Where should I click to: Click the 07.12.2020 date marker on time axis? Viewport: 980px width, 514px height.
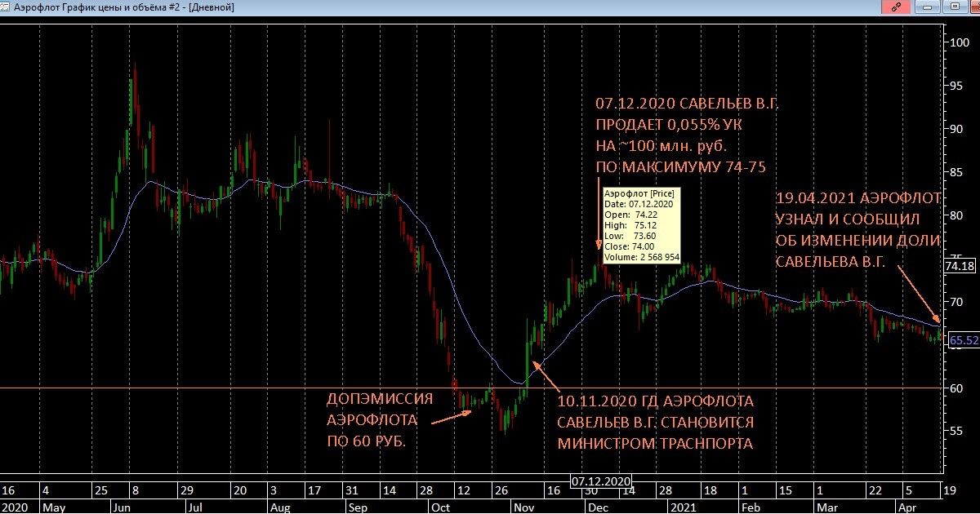(600, 481)
